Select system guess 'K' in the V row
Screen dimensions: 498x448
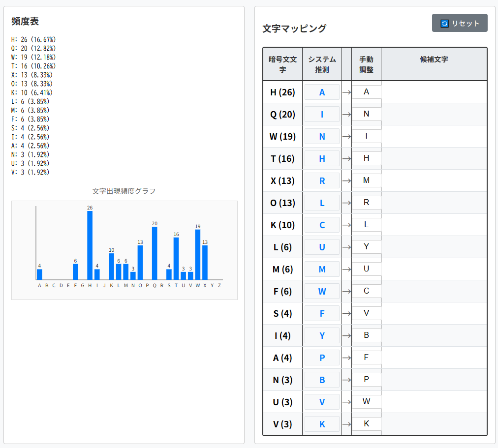pyautogui.click(x=322, y=424)
